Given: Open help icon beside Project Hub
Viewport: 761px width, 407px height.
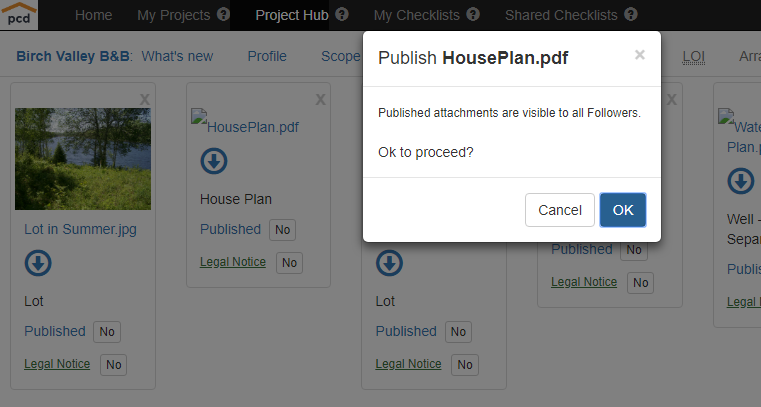Looking at the screenshot, I should (342, 15).
